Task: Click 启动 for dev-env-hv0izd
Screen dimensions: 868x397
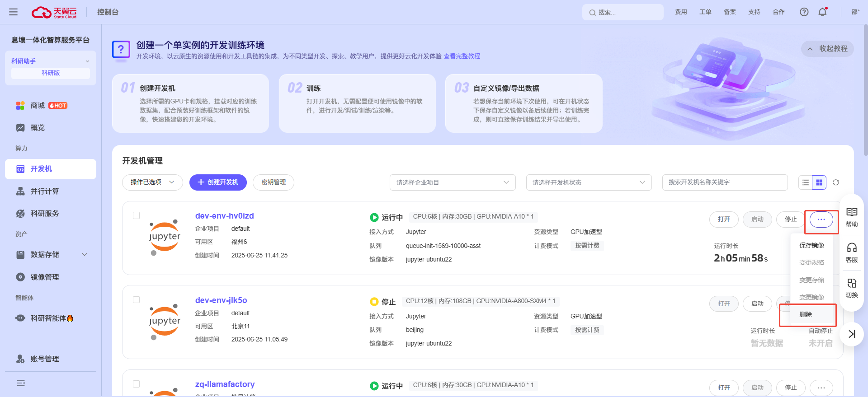Action: 757,220
